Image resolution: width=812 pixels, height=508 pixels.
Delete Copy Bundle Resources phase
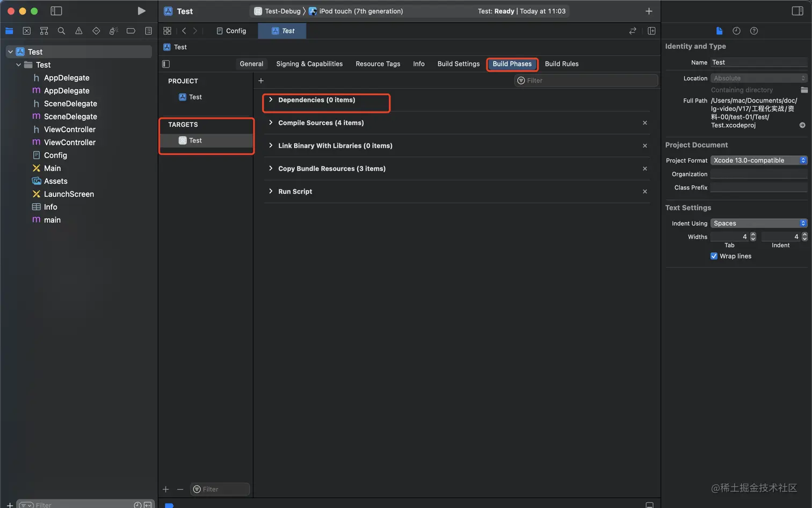click(x=645, y=169)
